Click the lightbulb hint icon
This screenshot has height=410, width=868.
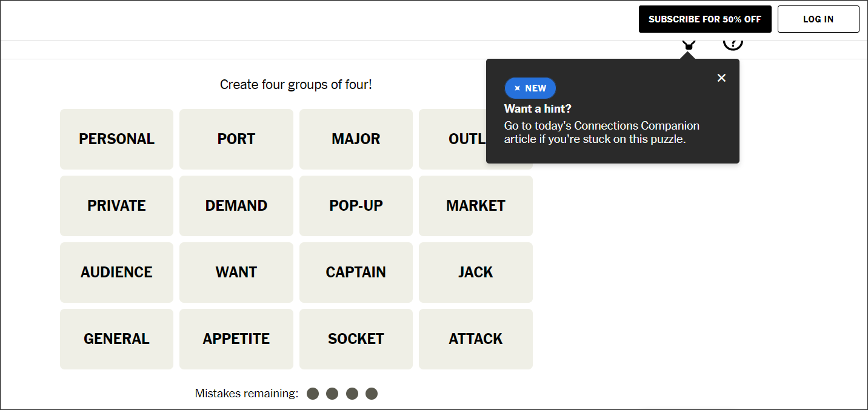(689, 44)
